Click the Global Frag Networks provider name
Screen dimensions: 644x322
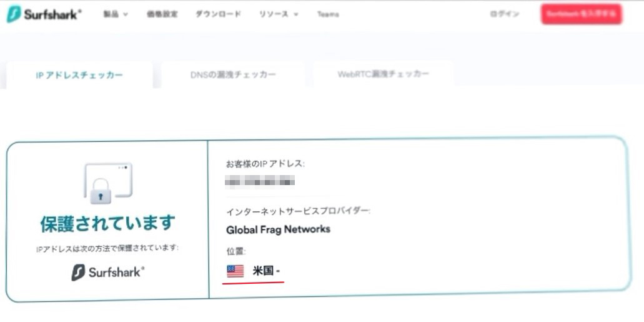(x=278, y=229)
